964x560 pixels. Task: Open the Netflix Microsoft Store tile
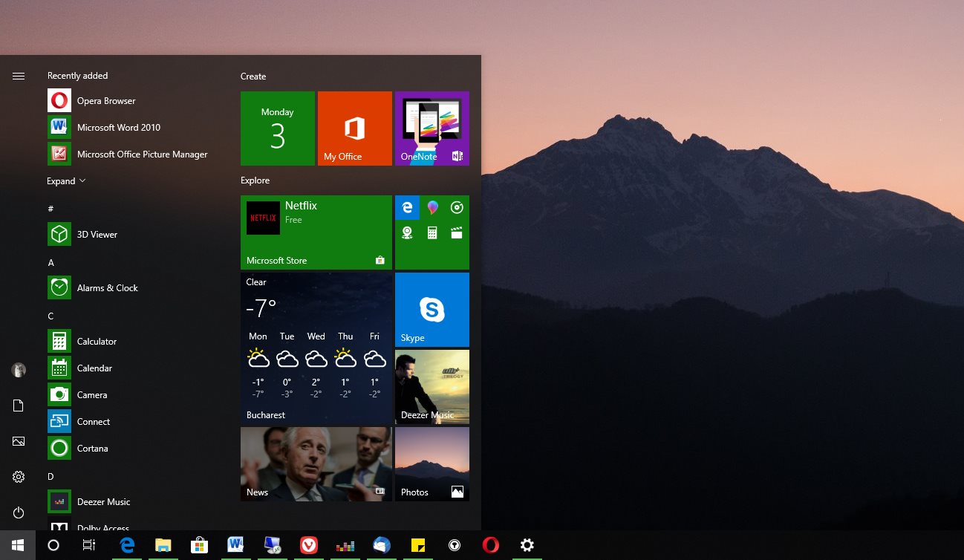[x=316, y=232]
